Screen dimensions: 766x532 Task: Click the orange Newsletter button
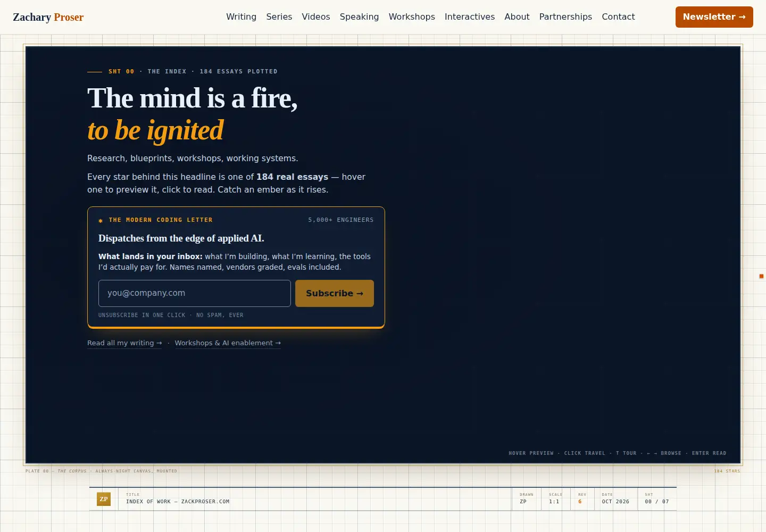(x=714, y=17)
